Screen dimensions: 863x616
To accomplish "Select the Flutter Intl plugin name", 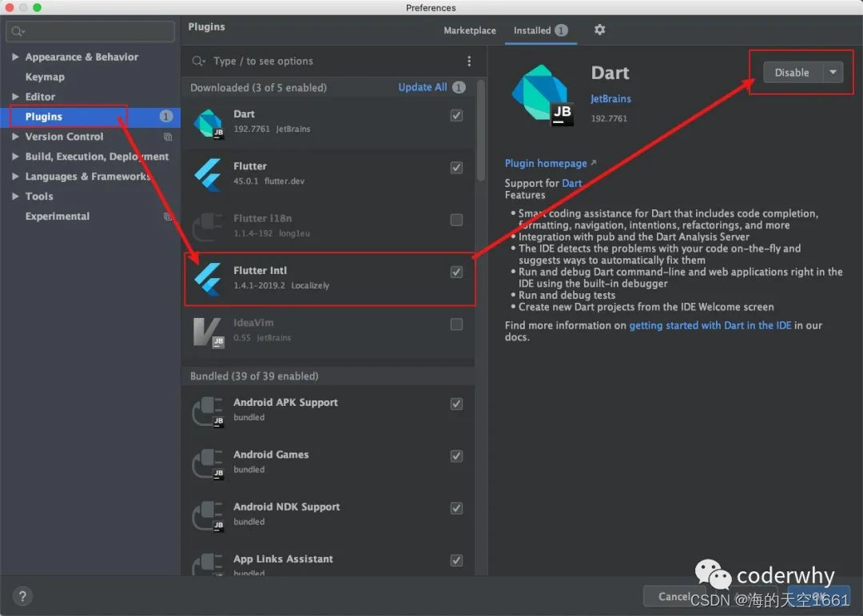I will pyautogui.click(x=260, y=270).
